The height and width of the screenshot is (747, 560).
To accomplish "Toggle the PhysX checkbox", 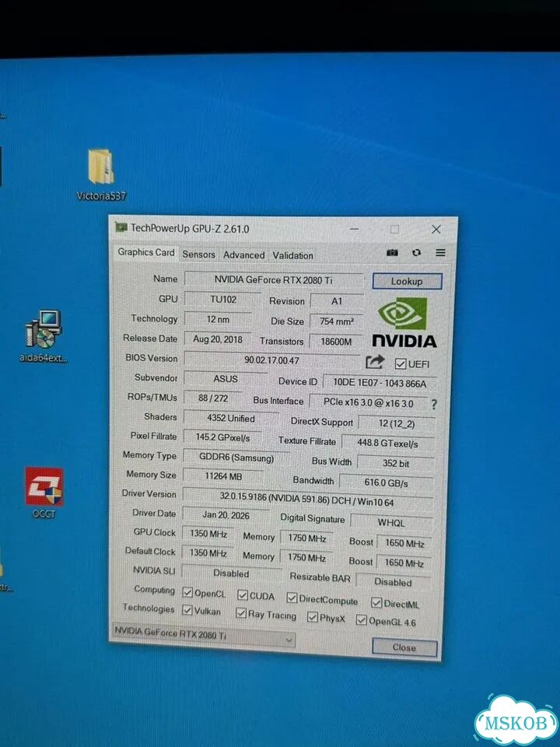I will point(313,617).
